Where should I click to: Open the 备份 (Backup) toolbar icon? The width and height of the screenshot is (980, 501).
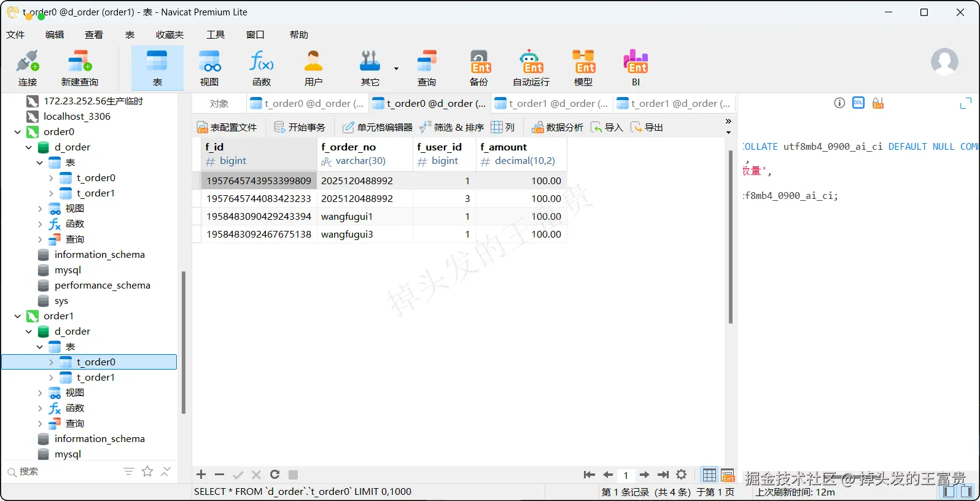(479, 68)
